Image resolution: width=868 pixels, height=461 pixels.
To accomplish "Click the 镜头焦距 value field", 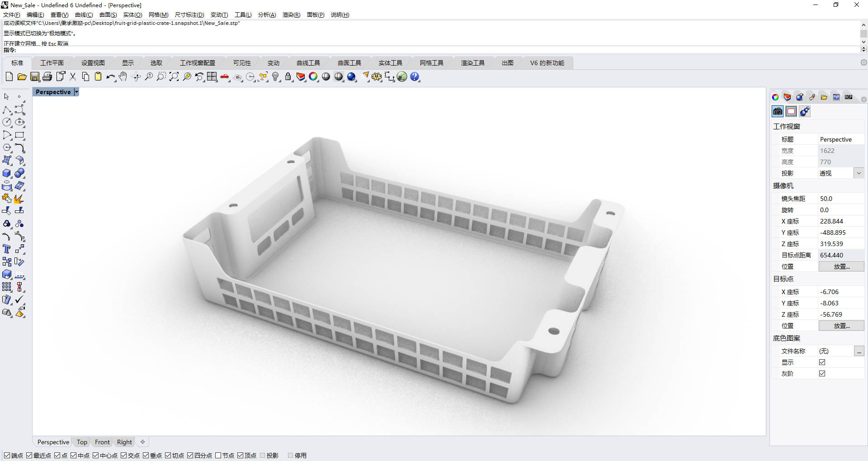I will pos(841,199).
